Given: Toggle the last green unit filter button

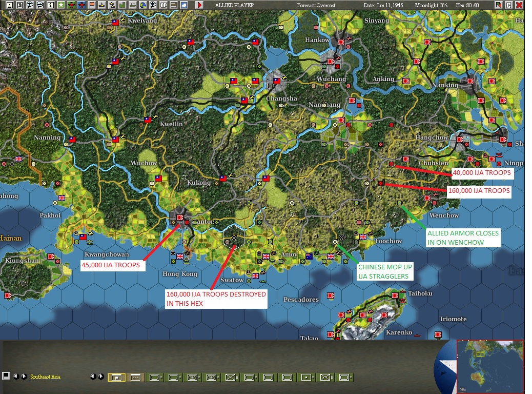Looking at the screenshot, I should coord(344,378).
